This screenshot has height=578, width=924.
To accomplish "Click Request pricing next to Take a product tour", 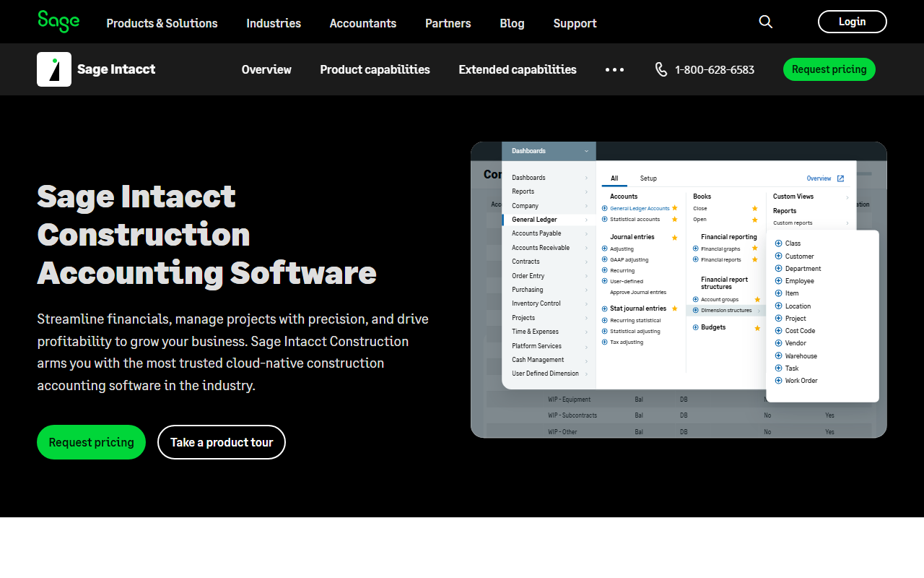I will tap(91, 442).
